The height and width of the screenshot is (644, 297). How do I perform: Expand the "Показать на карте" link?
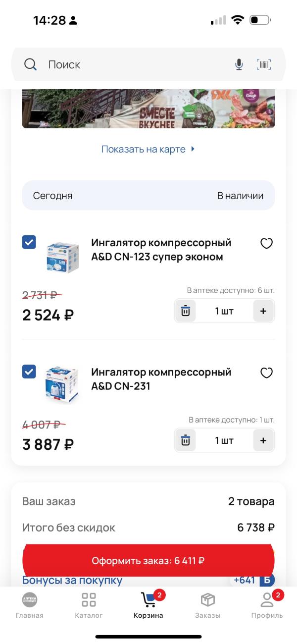pyautogui.click(x=148, y=149)
